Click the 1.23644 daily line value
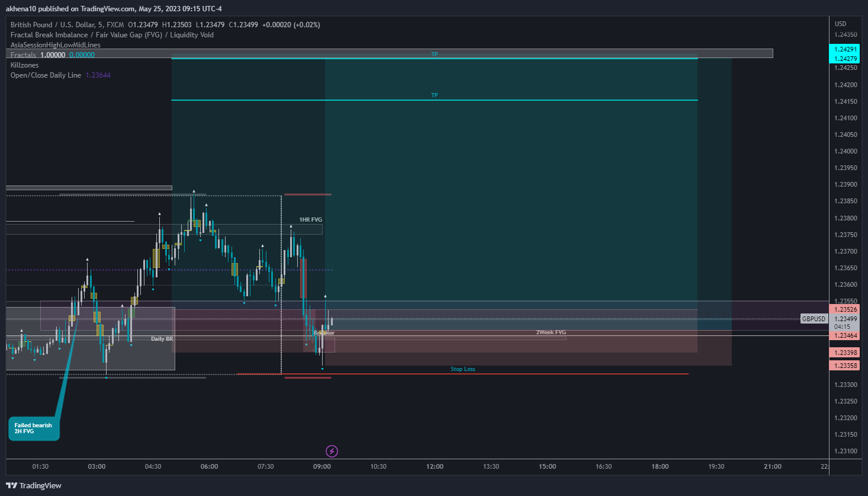The width and height of the screenshot is (868, 496). click(x=98, y=75)
